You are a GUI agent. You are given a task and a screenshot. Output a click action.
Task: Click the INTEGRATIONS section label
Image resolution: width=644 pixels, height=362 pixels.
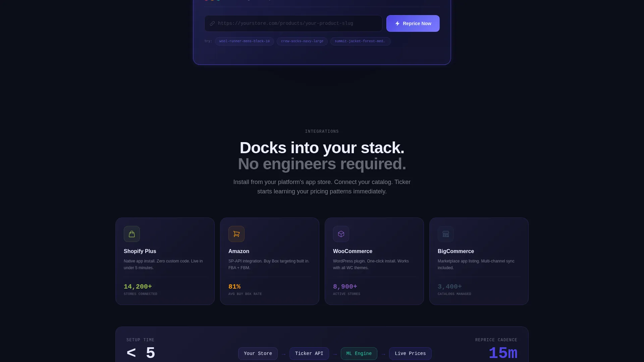click(x=322, y=131)
